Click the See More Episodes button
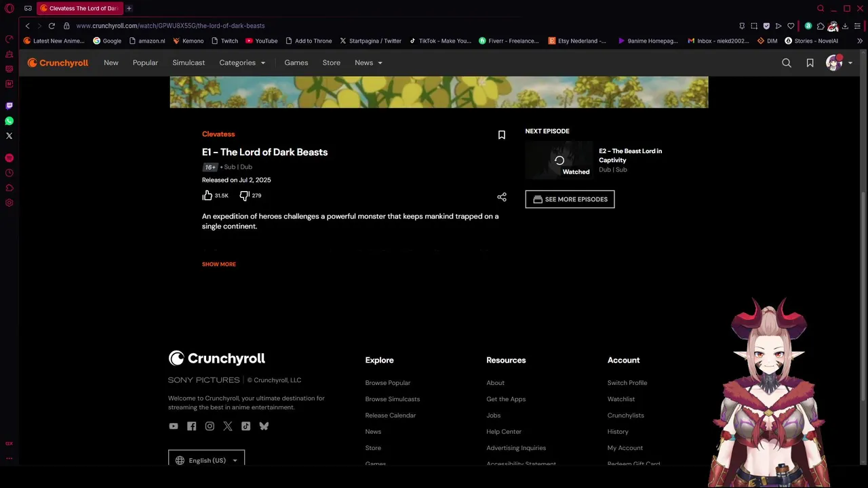This screenshot has height=488, width=868. coord(570,199)
